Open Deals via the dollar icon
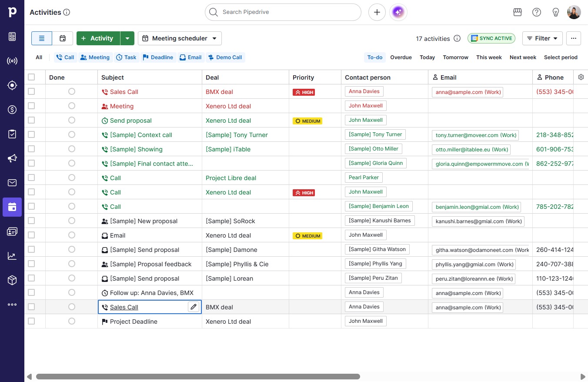 coord(12,110)
